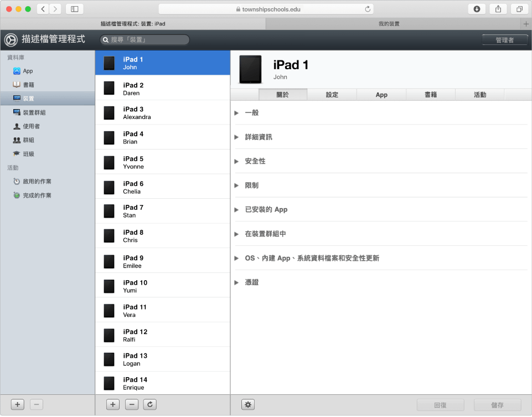The height and width of the screenshot is (417, 532).
Task: Click the add device plus button
Action: click(x=113, y=405)
